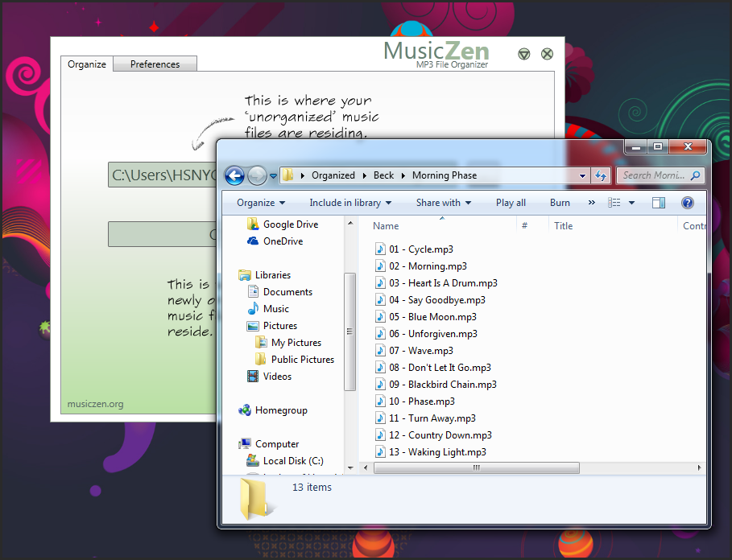
Task: Click the horizontal scrollbar thumb in file list
Action: (477, 467)
